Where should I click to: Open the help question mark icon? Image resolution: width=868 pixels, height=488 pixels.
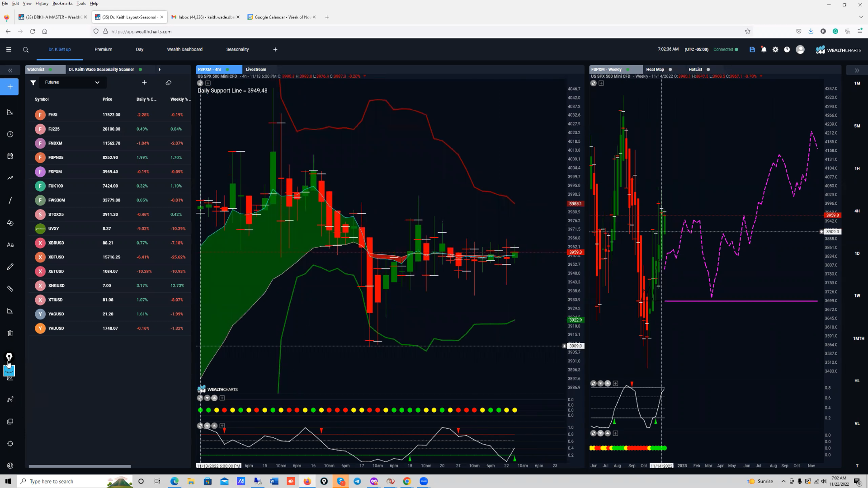[x=787, y=50]
